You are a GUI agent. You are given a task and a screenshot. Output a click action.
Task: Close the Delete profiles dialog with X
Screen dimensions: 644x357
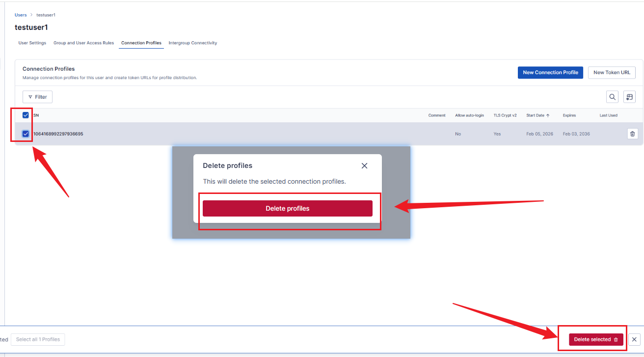click(364, 166)
